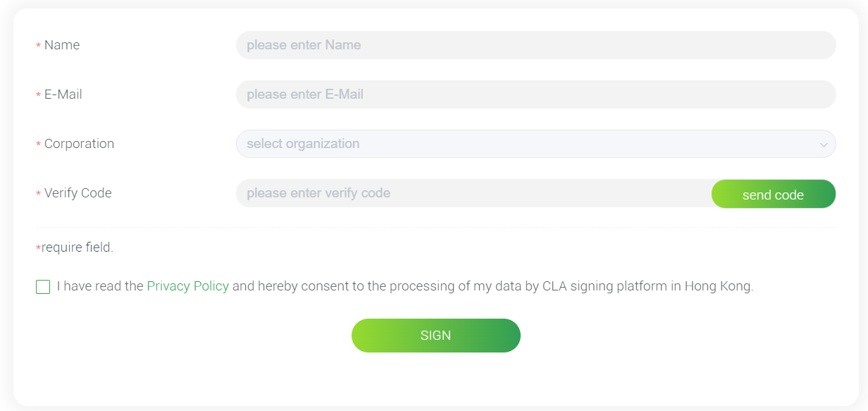Screen dimensions: 868x411
Task: Click the Corporation field label
Action: [x=79, y=144]
